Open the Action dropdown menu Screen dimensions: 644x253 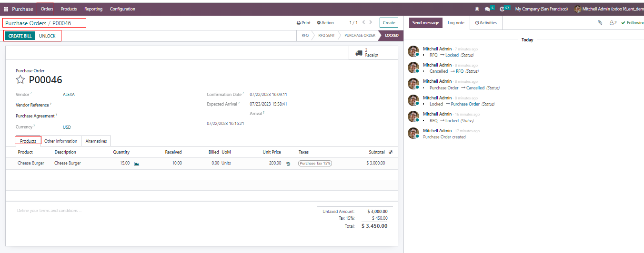[325, 23]
